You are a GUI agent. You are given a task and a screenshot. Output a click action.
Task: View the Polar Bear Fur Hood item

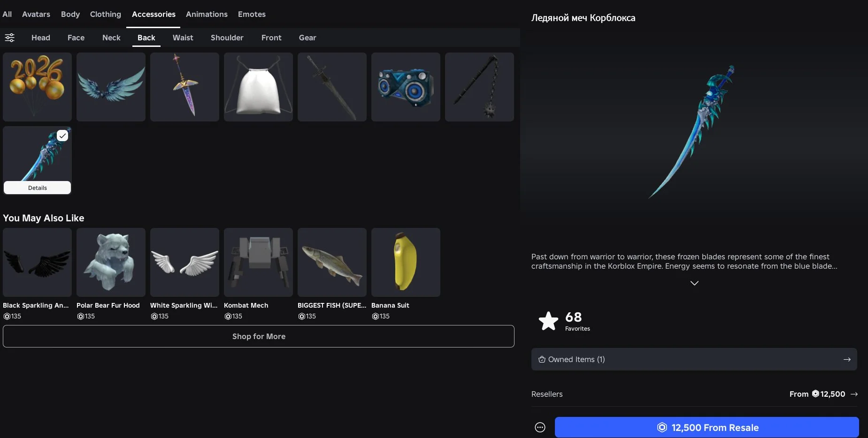pyautogui.click(x=111, y=262)
